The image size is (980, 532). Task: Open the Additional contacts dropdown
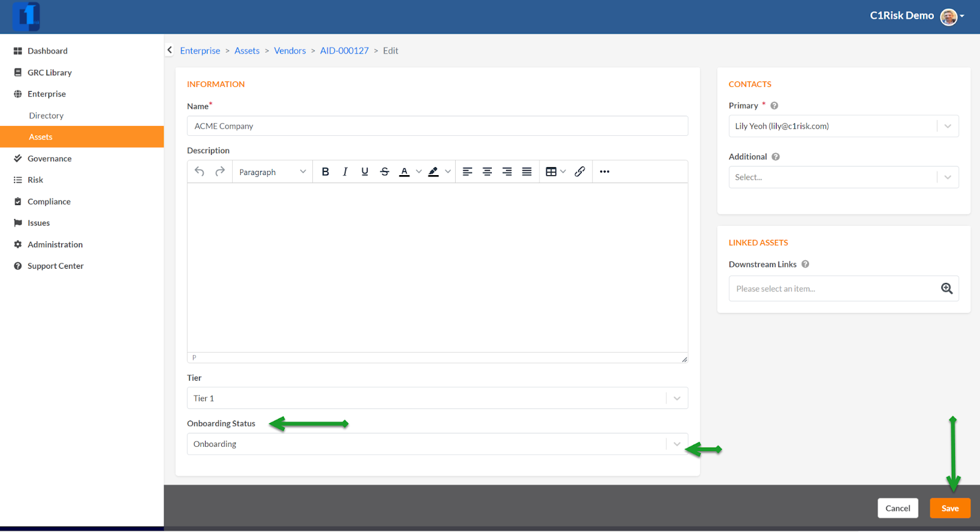[x=843, y=177]
